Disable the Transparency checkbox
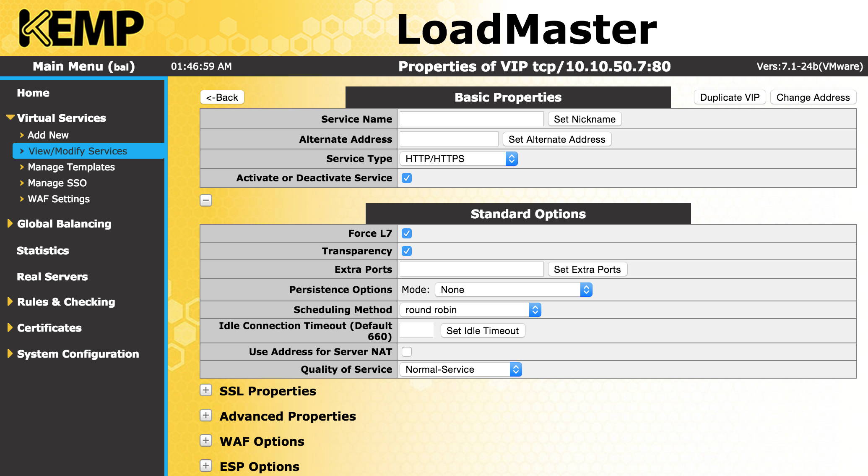 tap(407, 251)
